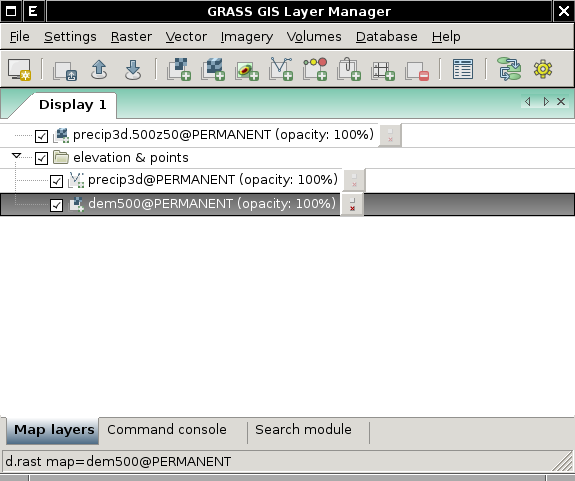Uncheck the dem500@PERMANENT layer visibility

click(x=56, y=205)
